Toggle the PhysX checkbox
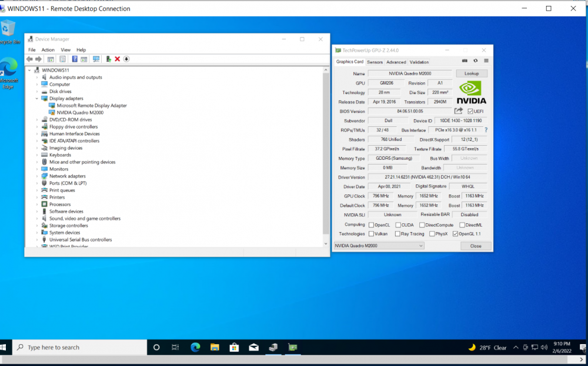Screen dimensions: 588x366 432,234
